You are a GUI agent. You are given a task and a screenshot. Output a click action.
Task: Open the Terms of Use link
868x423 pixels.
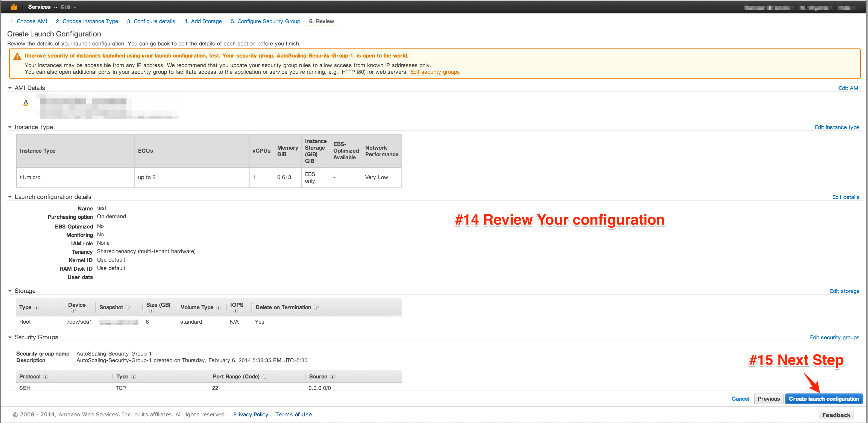click(x=294, y=415)
